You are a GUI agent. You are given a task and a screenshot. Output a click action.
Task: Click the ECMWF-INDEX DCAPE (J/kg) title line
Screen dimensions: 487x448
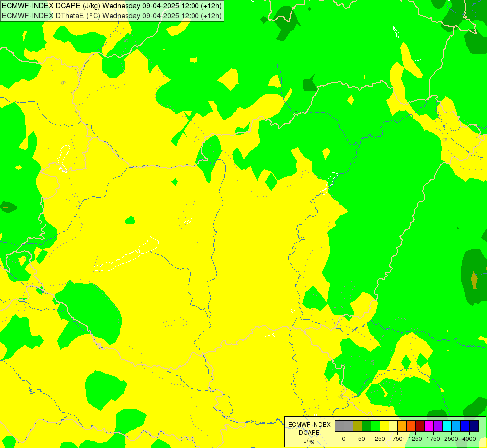(112, 6)
